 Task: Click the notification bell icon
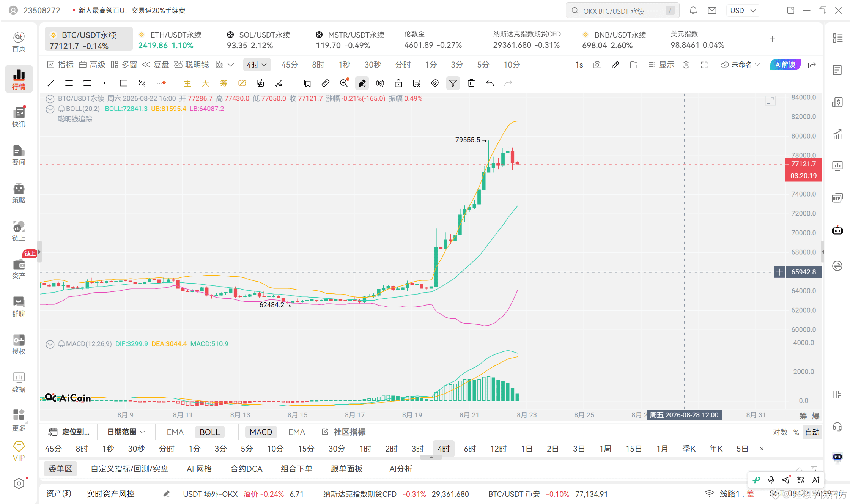[693, 11]
